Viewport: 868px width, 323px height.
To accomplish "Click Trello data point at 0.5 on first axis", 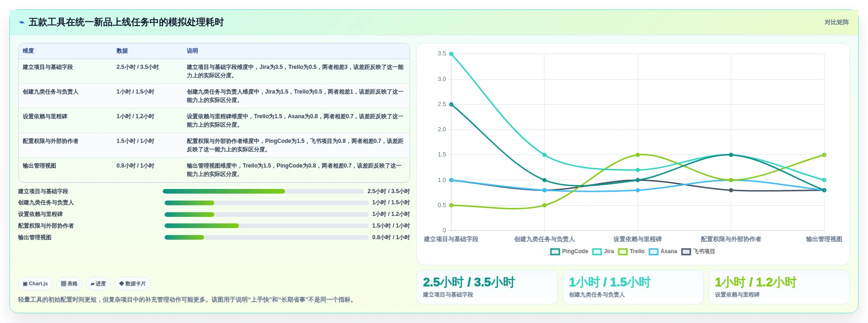I will (451, 205).
